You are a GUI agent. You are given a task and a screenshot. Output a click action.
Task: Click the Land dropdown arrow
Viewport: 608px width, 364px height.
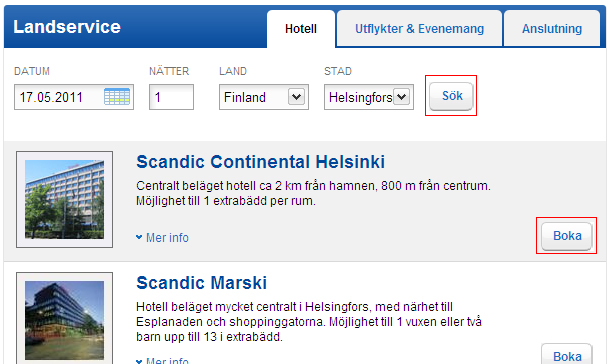(x=296, y=97)
